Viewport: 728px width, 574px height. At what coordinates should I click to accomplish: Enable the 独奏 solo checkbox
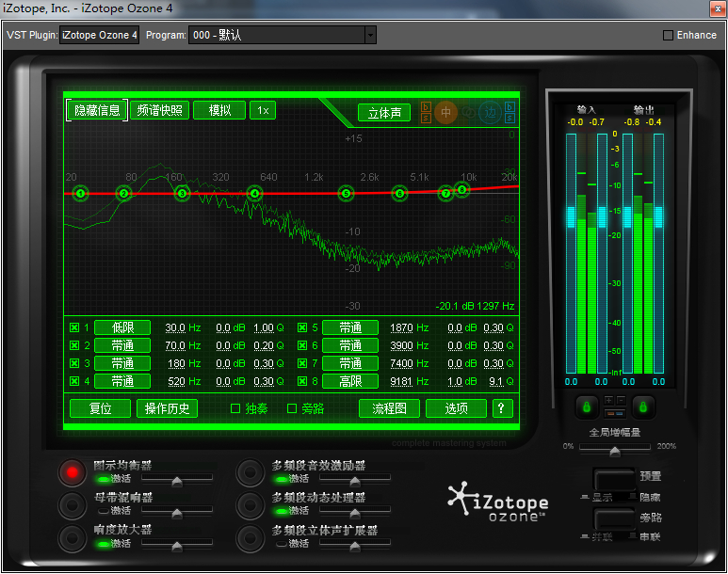236,408
